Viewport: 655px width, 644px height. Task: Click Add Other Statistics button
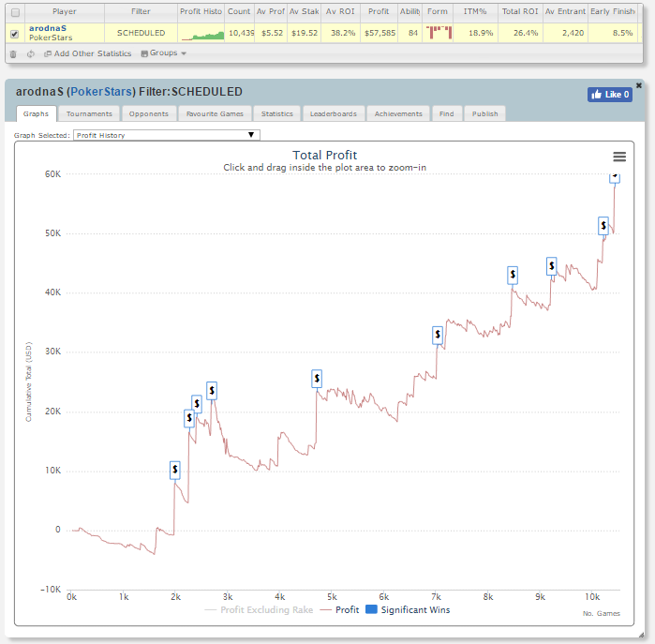(88, 53)
